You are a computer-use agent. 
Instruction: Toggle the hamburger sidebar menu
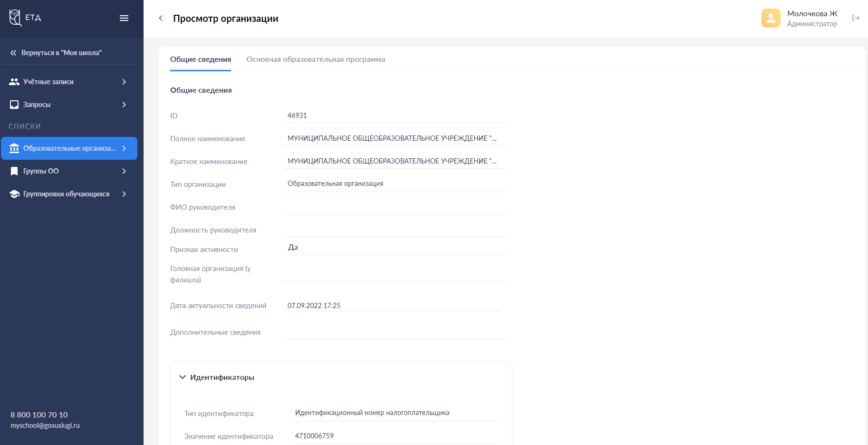[124, 18]
